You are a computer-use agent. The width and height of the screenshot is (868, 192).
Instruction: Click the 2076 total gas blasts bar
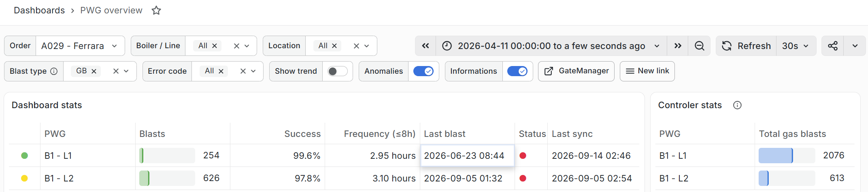click(787, 156)
